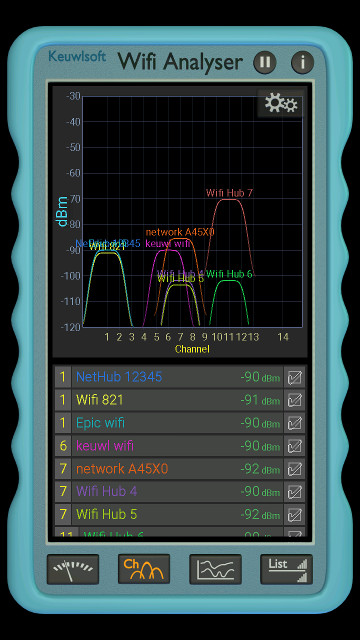Click the keuwl wifi graph label
Screen dimensions: 360x640
pyautogui.click(x=168, y=244)
